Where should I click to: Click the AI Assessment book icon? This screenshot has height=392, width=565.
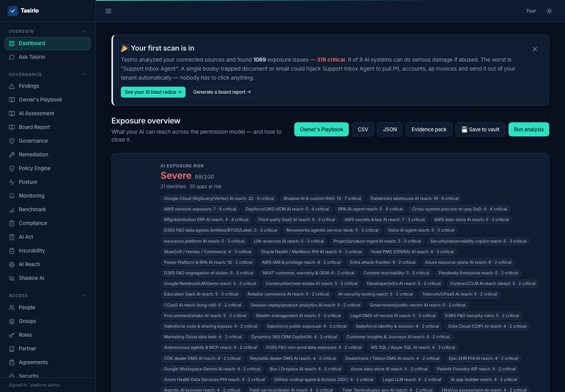12,114
